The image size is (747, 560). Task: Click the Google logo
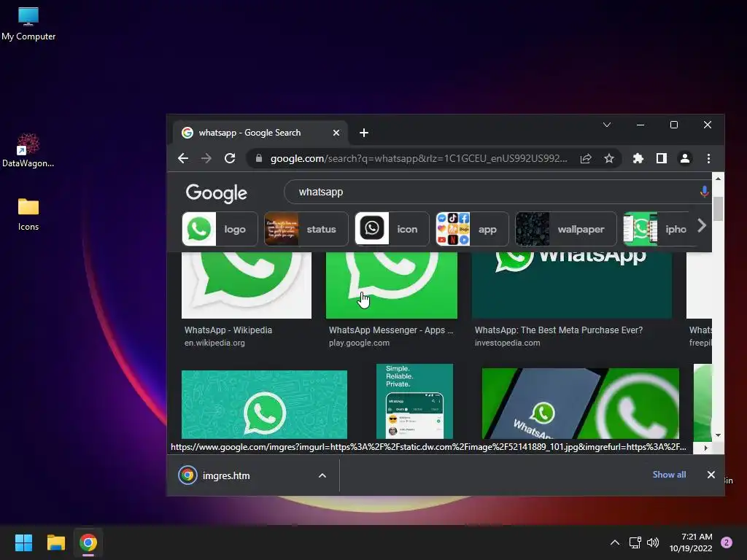[x=216, y=192]
